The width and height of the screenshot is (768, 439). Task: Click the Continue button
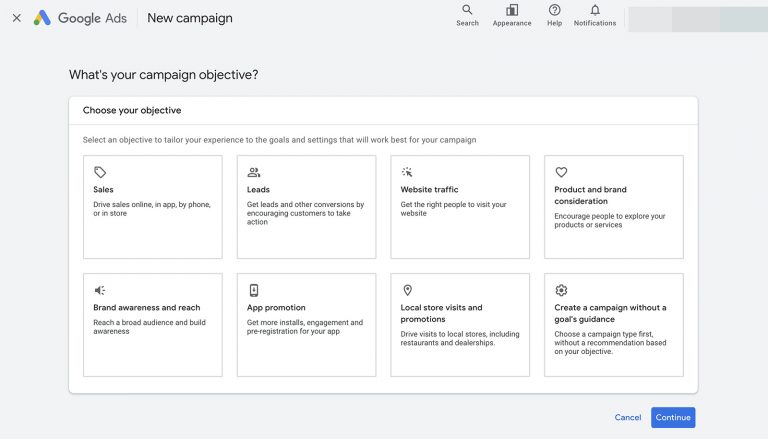click(x=673, y=417)
